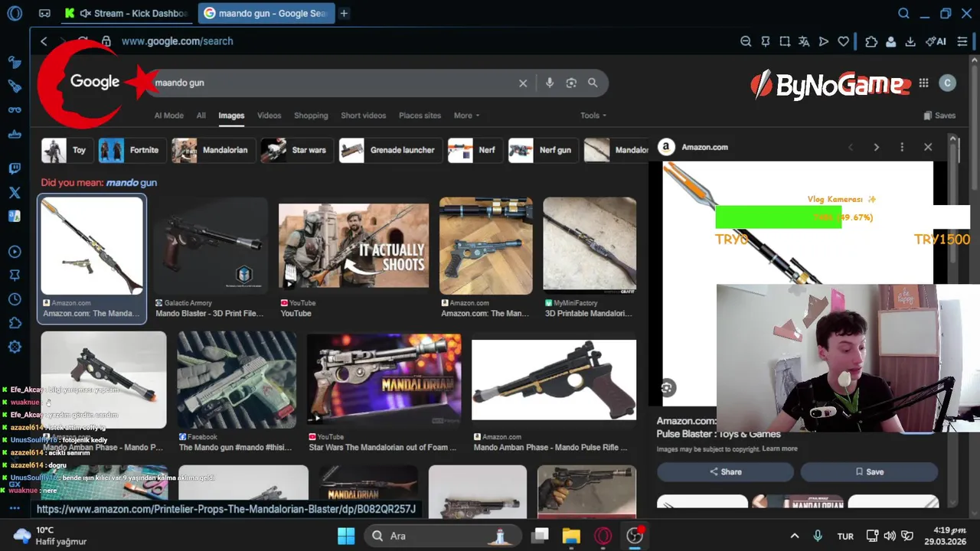
Task: Open history clock icon in sidebar
Action: (15, 299)
